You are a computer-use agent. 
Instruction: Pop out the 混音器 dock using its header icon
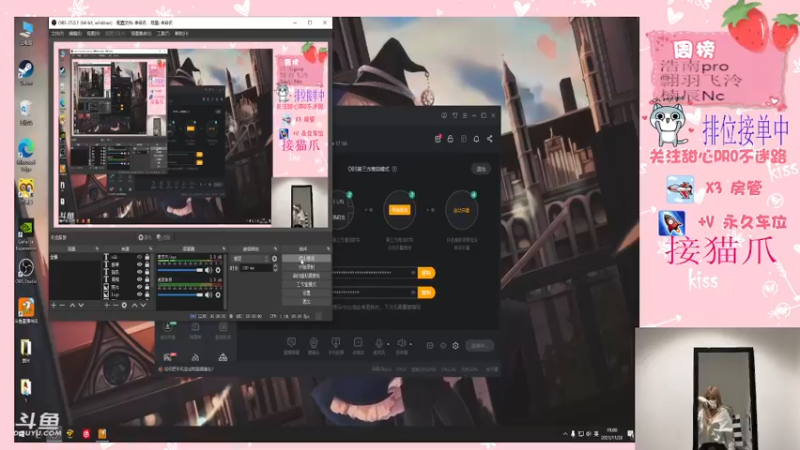click(223, 248)
